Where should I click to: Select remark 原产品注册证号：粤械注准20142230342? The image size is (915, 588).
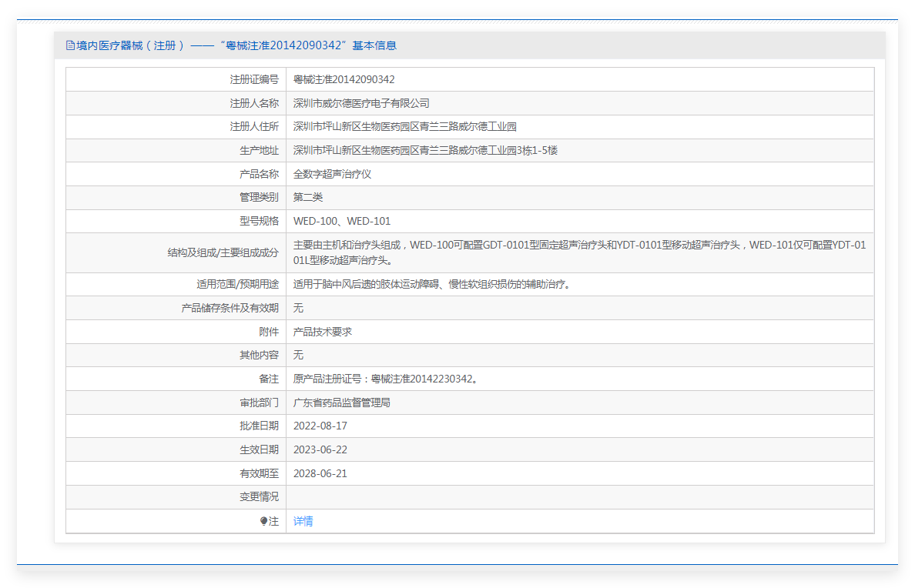click(386, 379)
